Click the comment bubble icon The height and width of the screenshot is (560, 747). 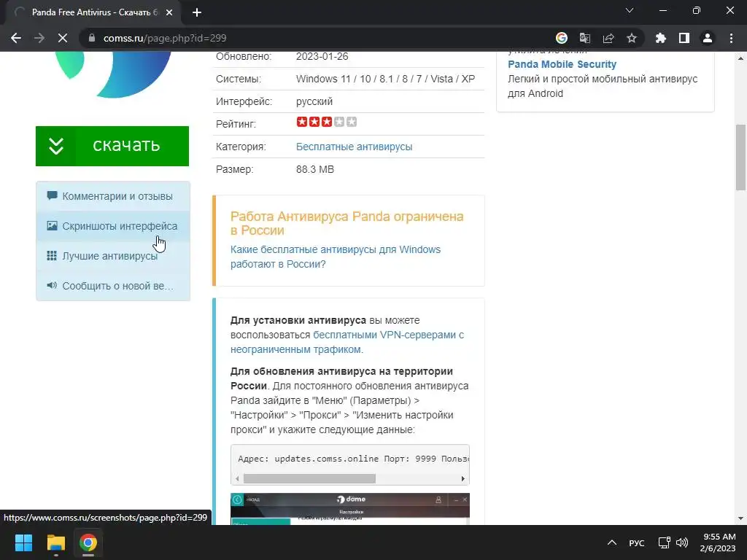[52, 195]
